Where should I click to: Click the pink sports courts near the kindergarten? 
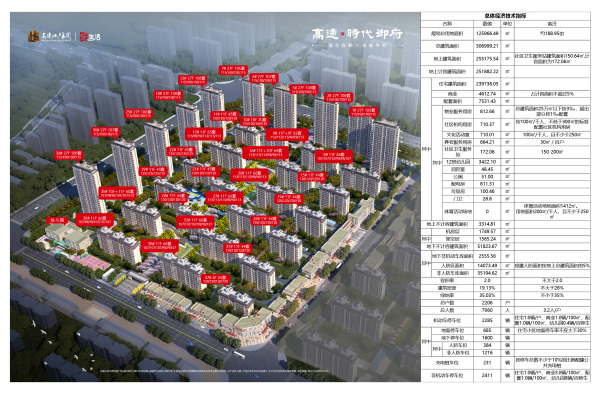(x=91, y=262)
